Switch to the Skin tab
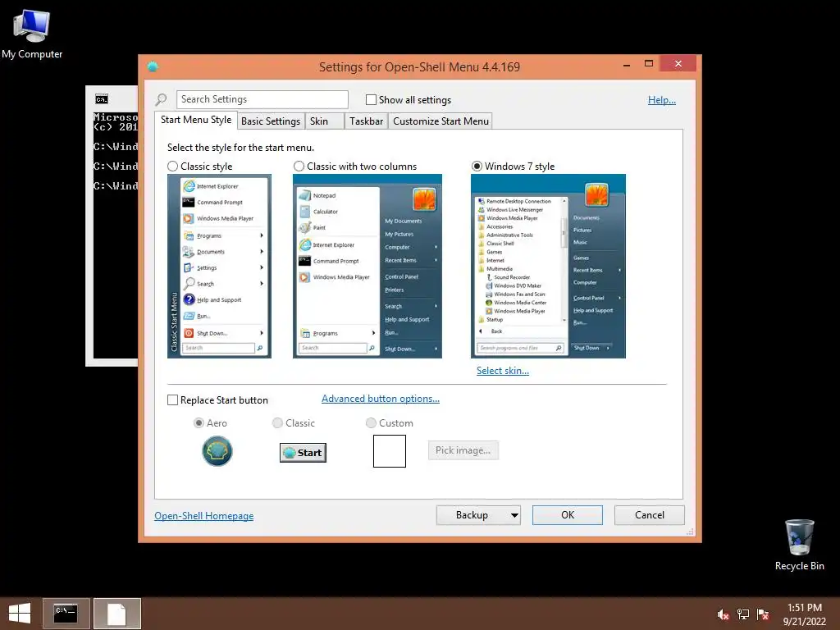This screenshot has height=630, width=840. point(325,121)
